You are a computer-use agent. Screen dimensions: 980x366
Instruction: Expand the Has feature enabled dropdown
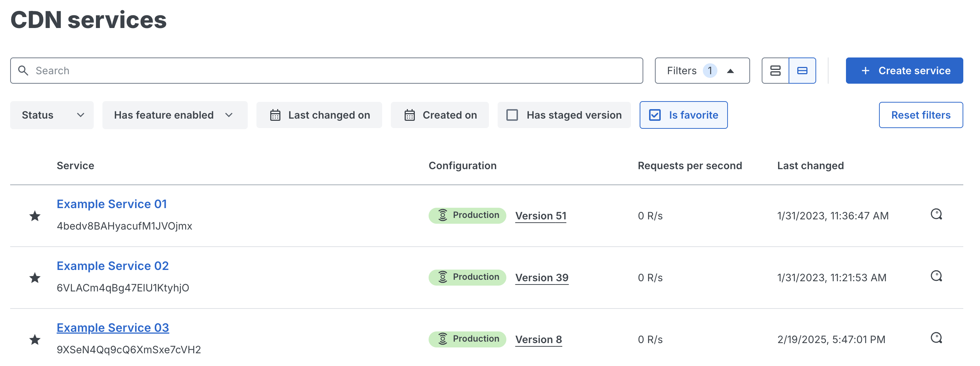[x=175, y=115]
